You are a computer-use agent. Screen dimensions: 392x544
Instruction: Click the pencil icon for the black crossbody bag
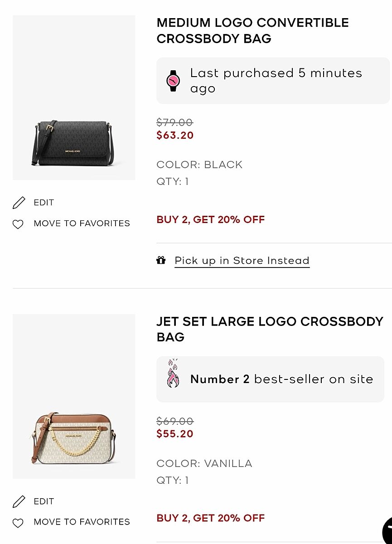coord(19,203)
